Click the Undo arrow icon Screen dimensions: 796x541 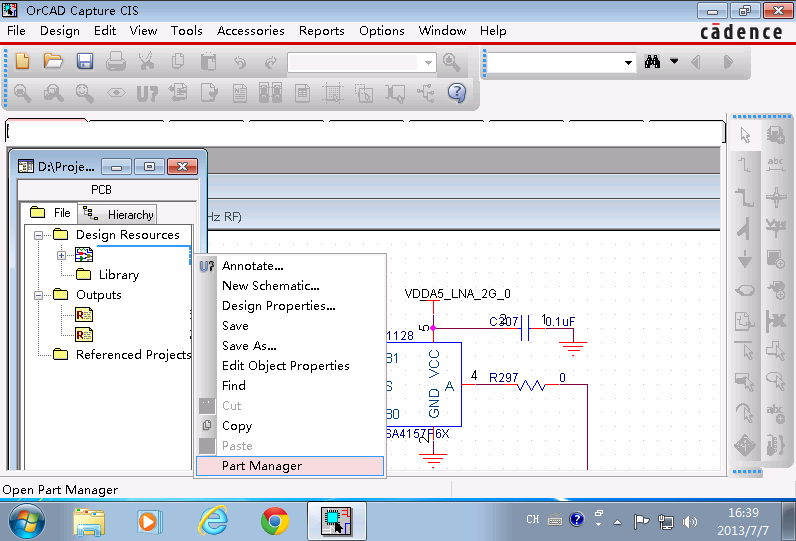click(240, 62)
